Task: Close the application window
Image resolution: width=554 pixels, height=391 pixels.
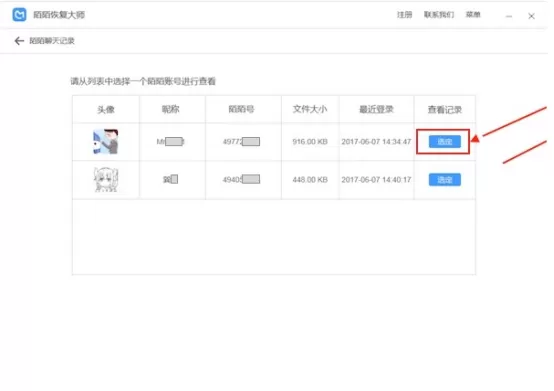Action: coord(531,16)
